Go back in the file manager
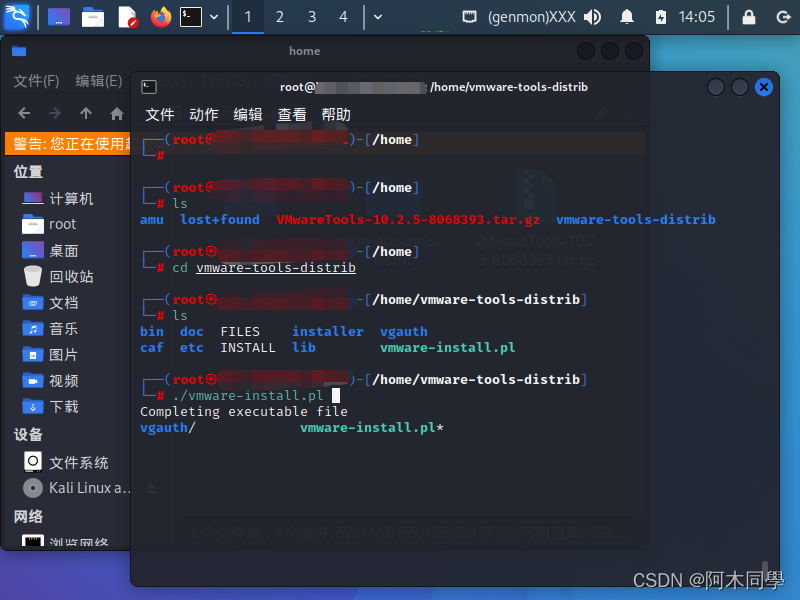800x600 pixels. coord(24,113)
